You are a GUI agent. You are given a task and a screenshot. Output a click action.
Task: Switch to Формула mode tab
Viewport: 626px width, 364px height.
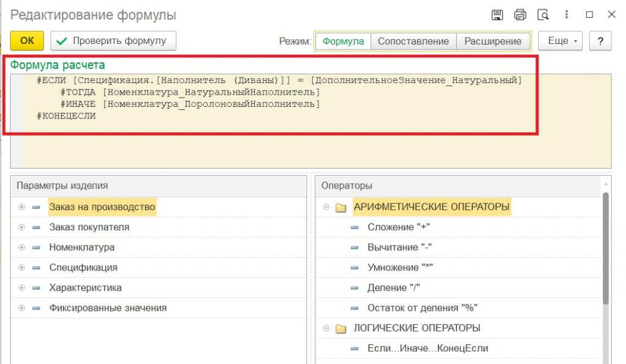tap(344, 41)
